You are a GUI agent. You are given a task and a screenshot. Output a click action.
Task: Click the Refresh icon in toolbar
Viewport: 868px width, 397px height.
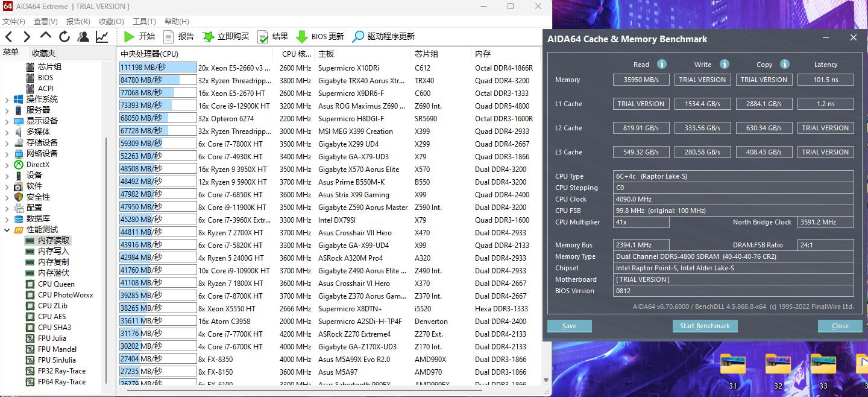coord(64,37)
